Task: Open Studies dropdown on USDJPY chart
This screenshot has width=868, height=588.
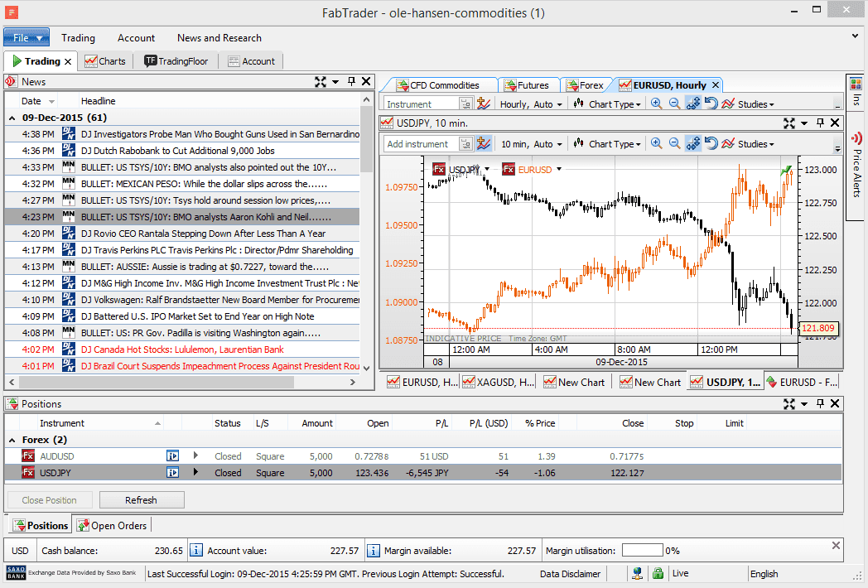Action: click(x=748, y=144)
